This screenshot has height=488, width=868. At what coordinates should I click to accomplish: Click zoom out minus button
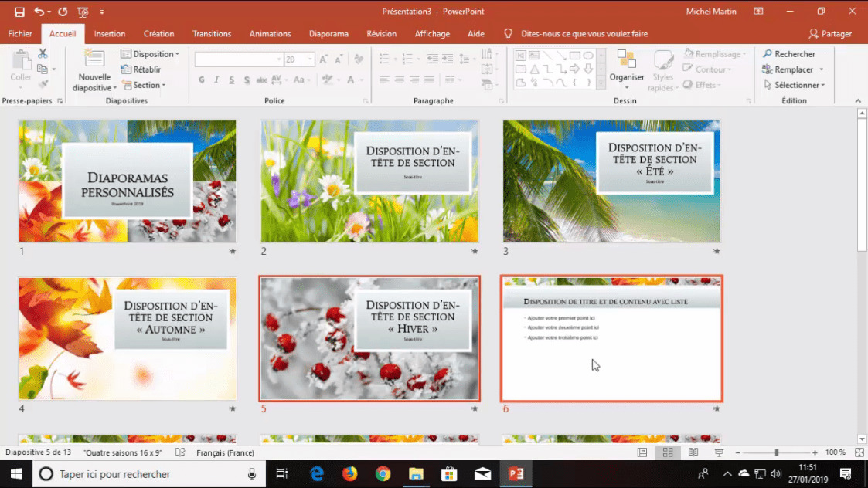(738, 452)
